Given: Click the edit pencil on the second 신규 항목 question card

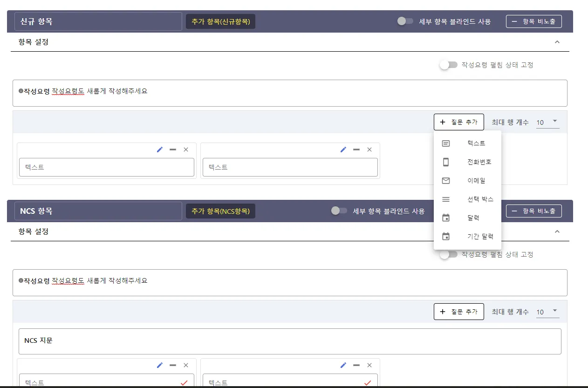Looking at the screenshot, I should coord(343,150).
